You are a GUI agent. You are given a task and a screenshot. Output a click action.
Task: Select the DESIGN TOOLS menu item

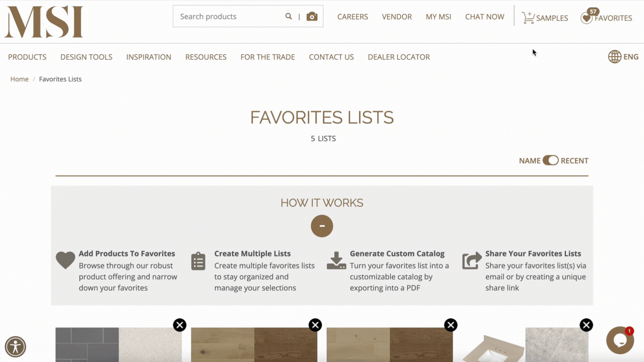coord(86,57)
